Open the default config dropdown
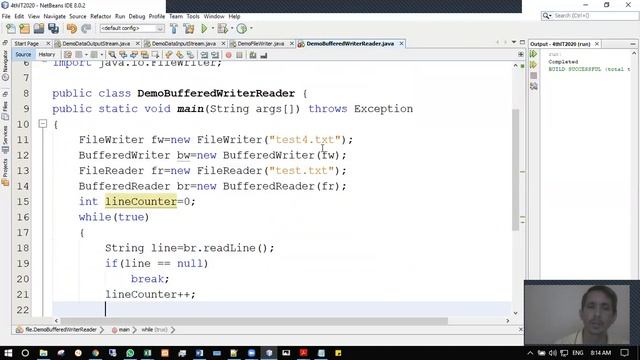The image size is (640, 360). [132, 28]
